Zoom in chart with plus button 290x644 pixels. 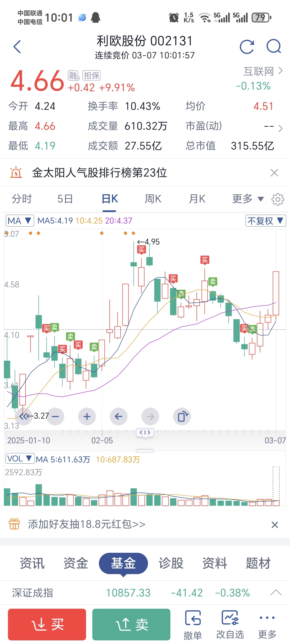[x=87, y=417]
